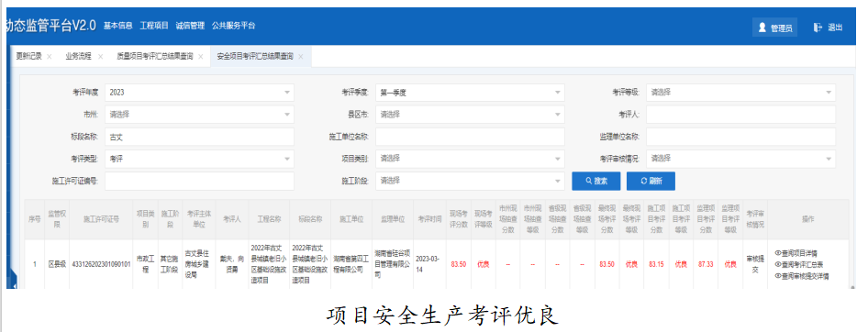Close the 安全项目考评汇总结果查询 tab X
This screenshot has width=868, height=332.
point(301,57)
